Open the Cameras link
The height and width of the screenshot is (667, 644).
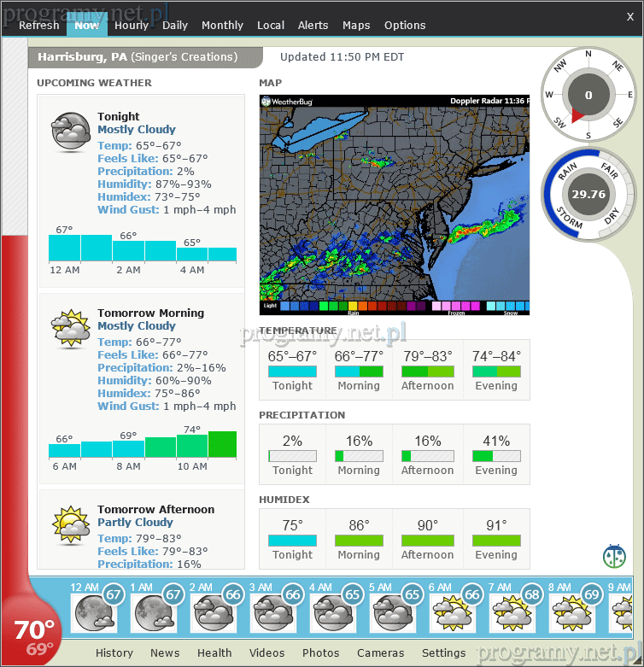click(381, 652)
